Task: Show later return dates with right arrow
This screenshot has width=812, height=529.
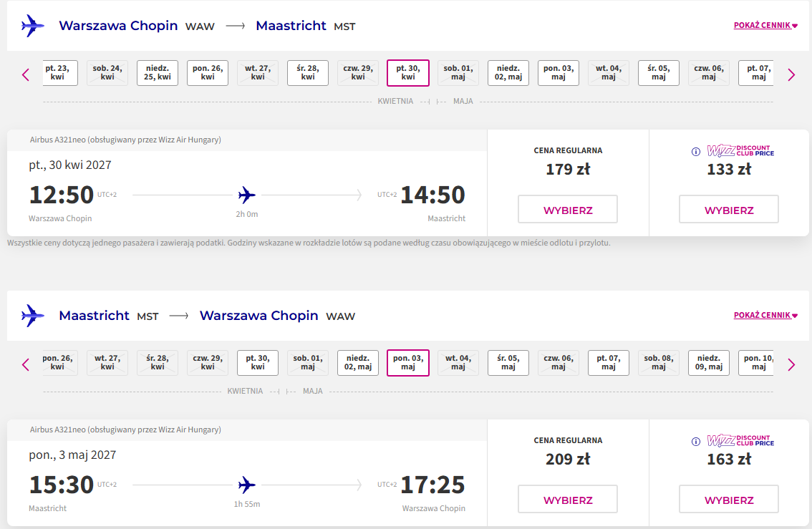Action: pos(791,365)
